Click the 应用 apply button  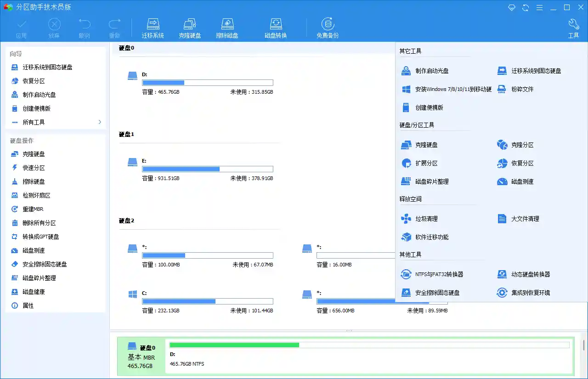coord(21,27)
